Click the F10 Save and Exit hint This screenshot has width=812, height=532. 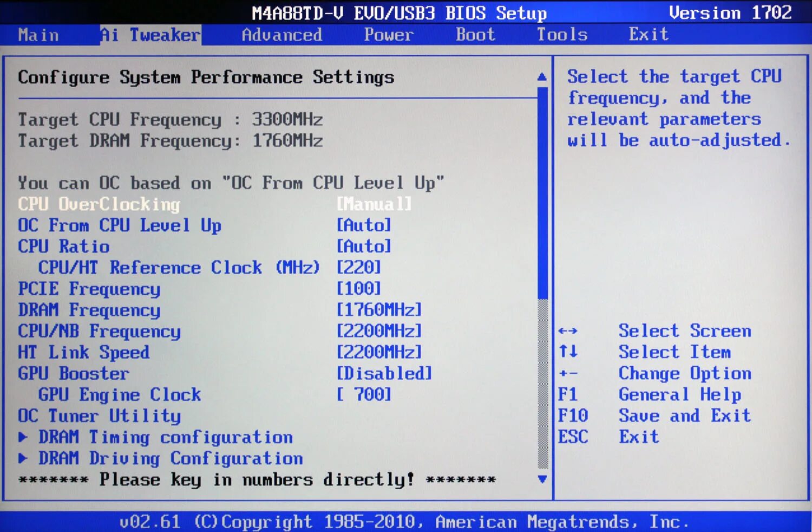coord(654,416)
